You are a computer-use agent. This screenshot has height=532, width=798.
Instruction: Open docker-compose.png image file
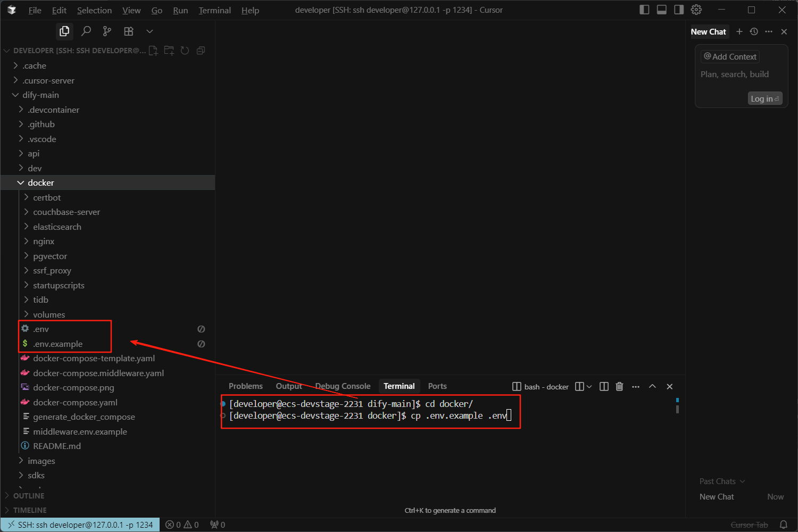click(107, 388)
